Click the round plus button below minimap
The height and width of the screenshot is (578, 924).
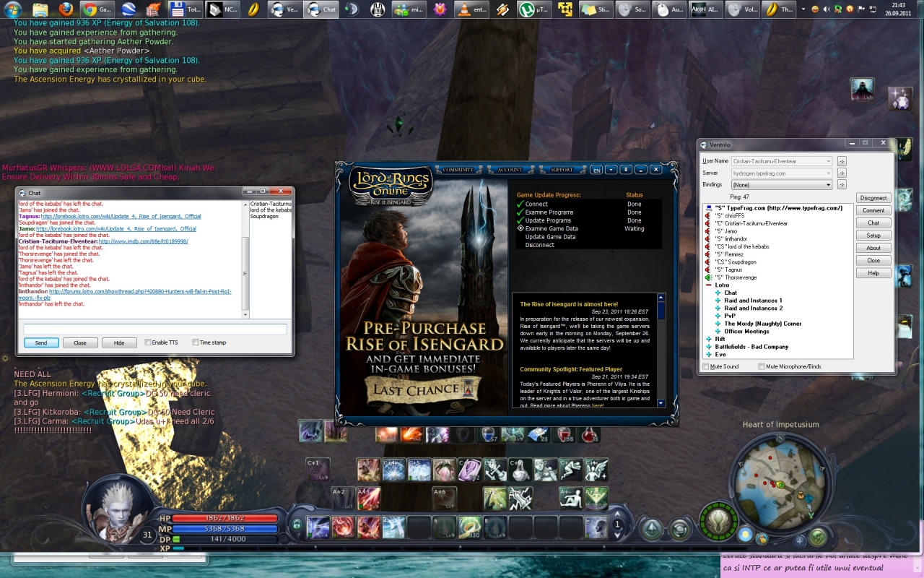(x=800, y=540)
